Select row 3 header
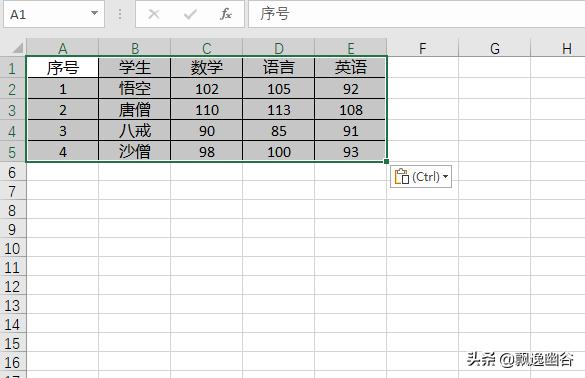The width and height of the screenshot is (585, 378). click(13, 110)
